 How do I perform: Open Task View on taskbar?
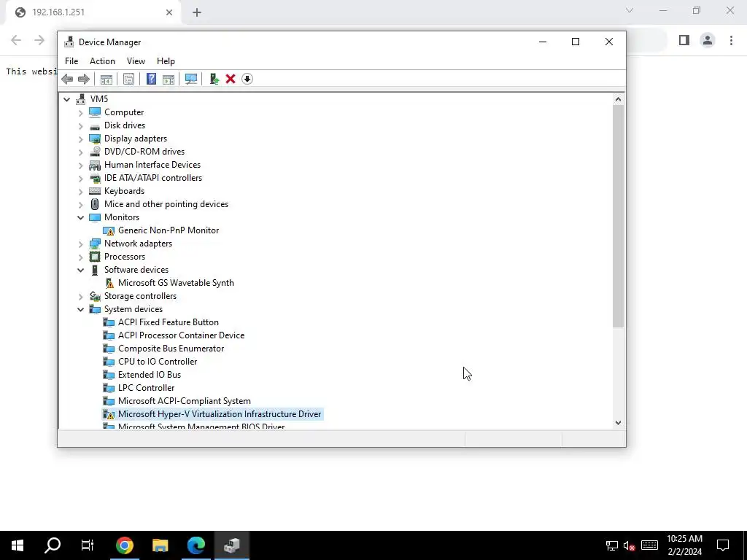point(88,545)
